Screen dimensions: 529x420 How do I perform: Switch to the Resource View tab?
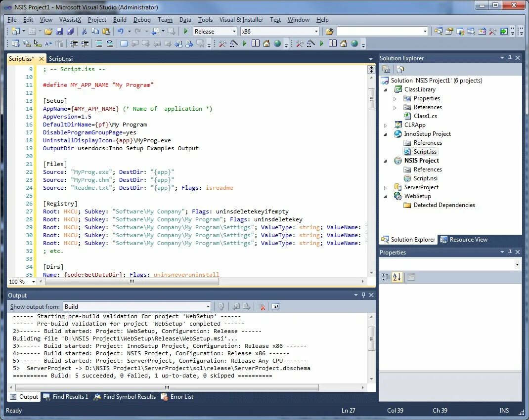tap(464, 240)
